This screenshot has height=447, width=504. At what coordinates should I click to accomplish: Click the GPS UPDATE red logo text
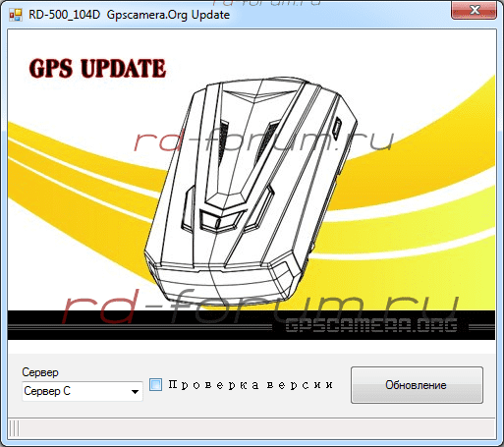tap(97, 69)
